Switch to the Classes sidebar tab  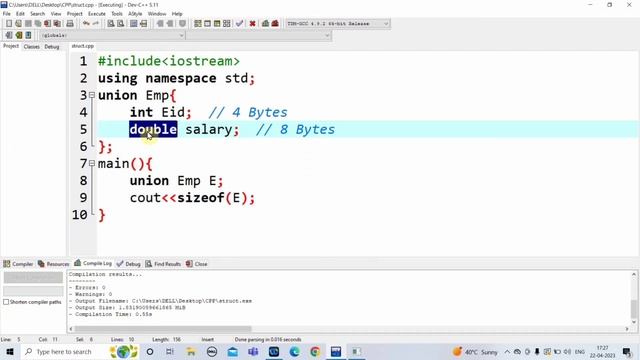[31, 47]
